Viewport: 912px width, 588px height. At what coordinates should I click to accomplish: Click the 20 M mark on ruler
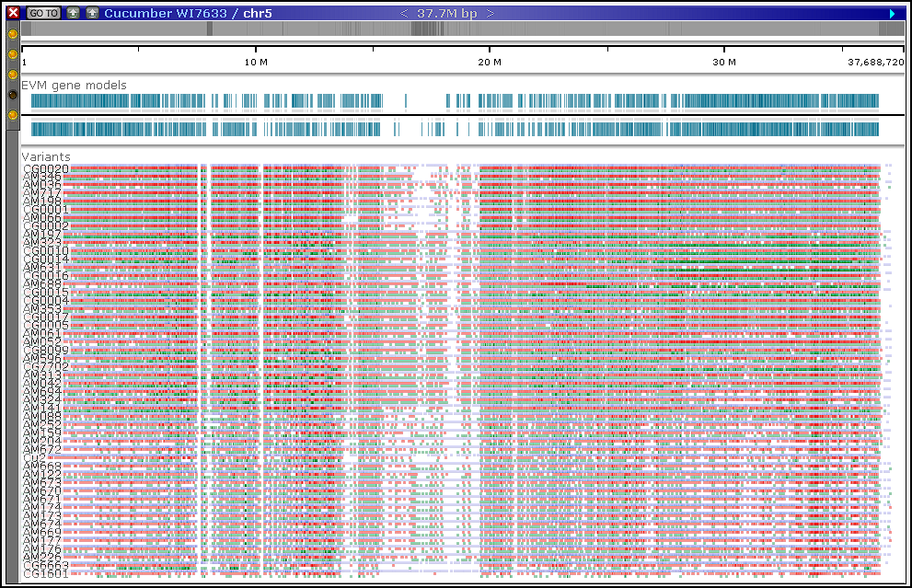490,63
